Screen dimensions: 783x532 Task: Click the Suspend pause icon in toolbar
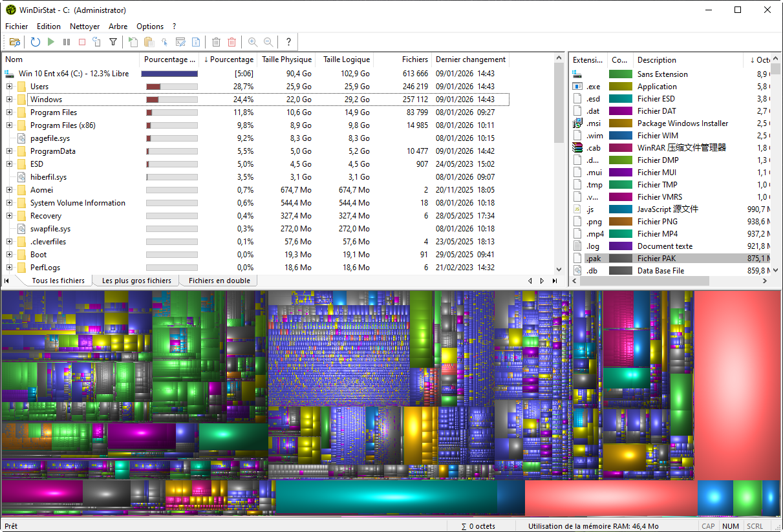(x=67, y=42)
